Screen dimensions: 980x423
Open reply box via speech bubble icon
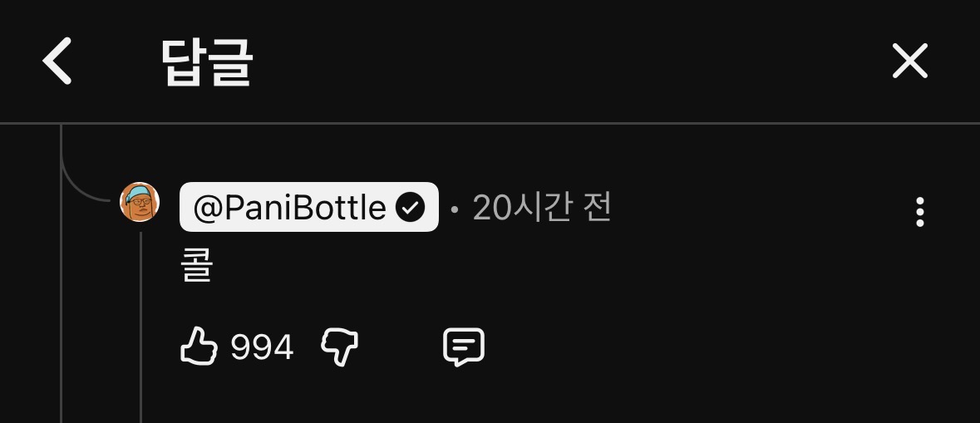(464, 347)
